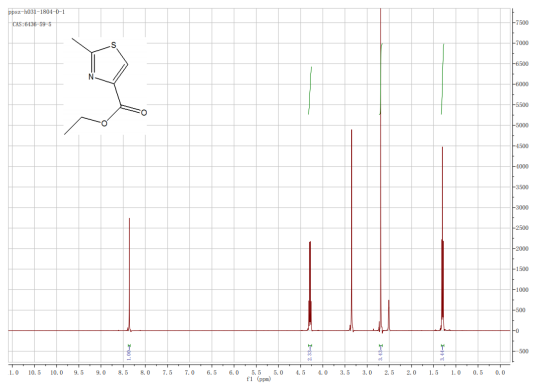Click the triplet peak near 1.3 ppm
554x392 pixels.
(442, 239)
